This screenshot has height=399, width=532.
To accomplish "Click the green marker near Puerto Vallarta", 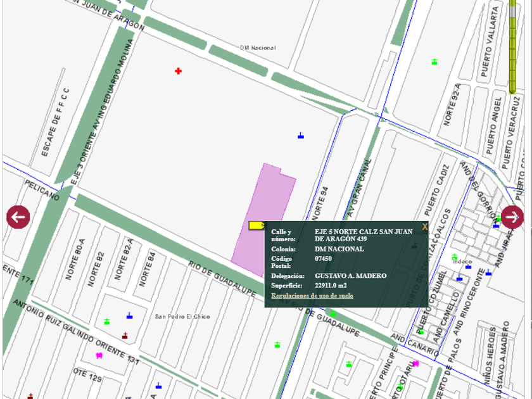I will (x=434, y=62).
